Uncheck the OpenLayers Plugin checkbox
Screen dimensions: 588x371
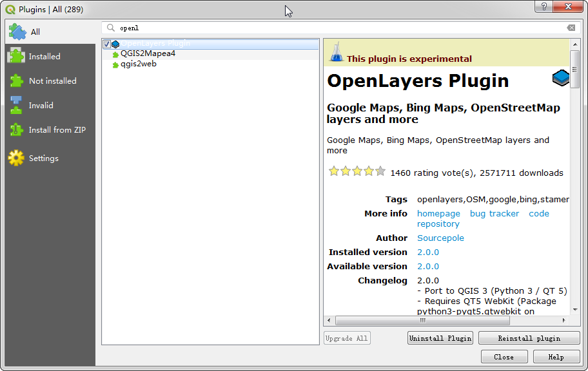(106, 44)
